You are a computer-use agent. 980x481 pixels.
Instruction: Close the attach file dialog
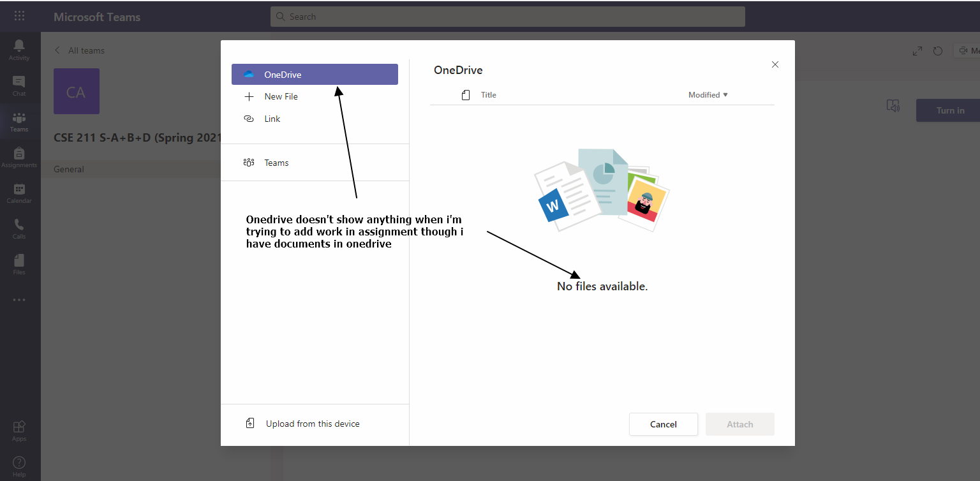tap(775, 64)
